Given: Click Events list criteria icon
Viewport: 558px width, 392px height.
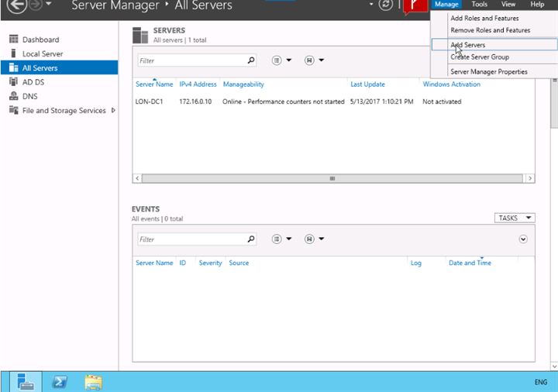Looking at the screenshot, I should click(x=277, y=239).
